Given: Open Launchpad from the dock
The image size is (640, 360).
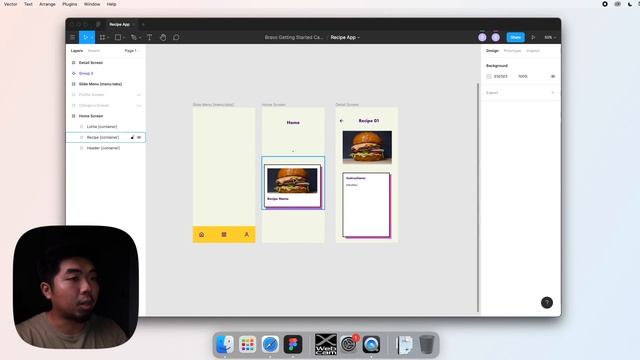Looking at the screenshot, I should [x=247, y=344].
